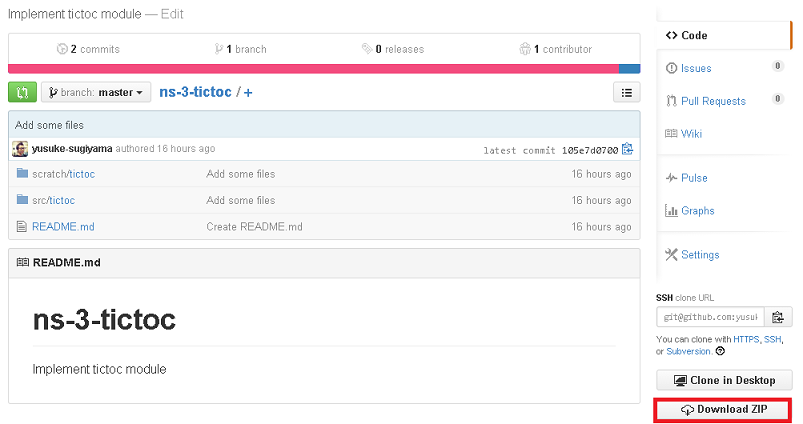Open the Pull Requests tab
The width and height of the screenshot is (803, 424).
click(x=713, y=101)
